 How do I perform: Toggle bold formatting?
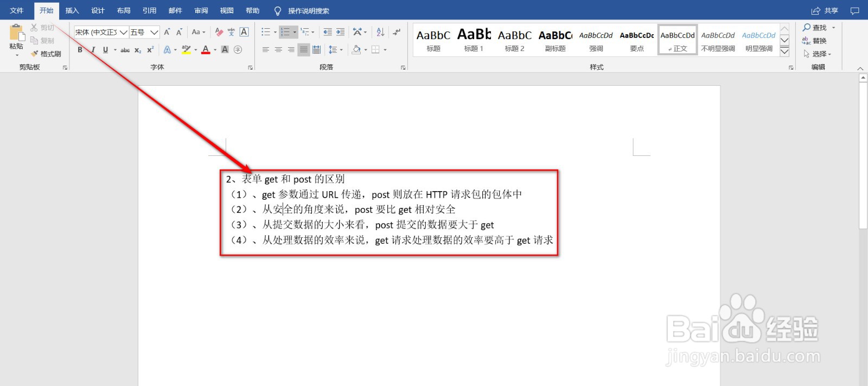click(x=80, y=50)
